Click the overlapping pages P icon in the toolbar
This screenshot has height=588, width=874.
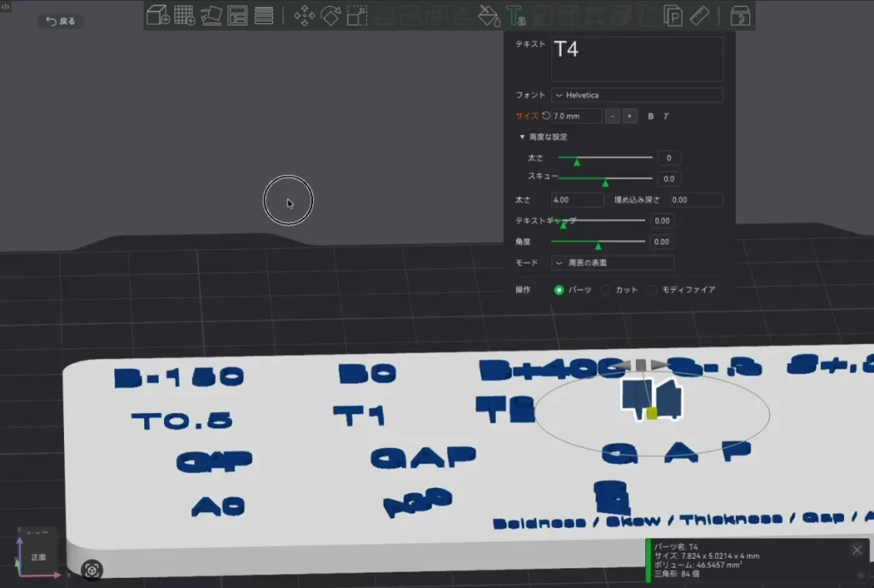coord(673,15)
